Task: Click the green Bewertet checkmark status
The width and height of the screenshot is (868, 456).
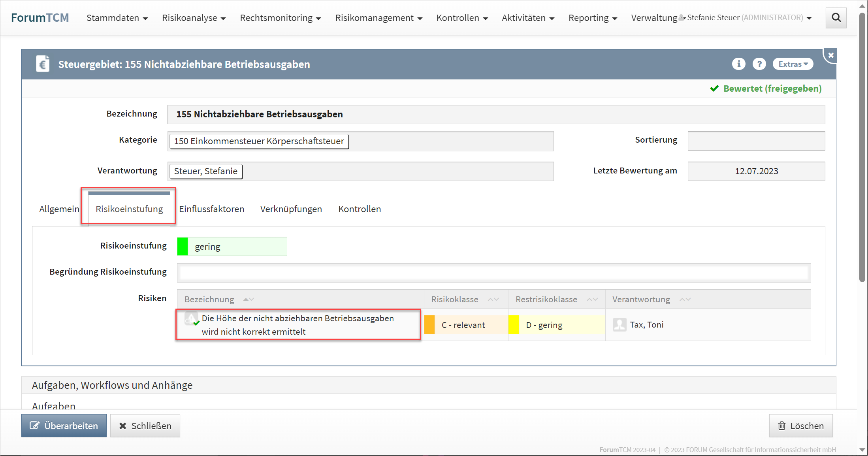Action: coord(714,89)
